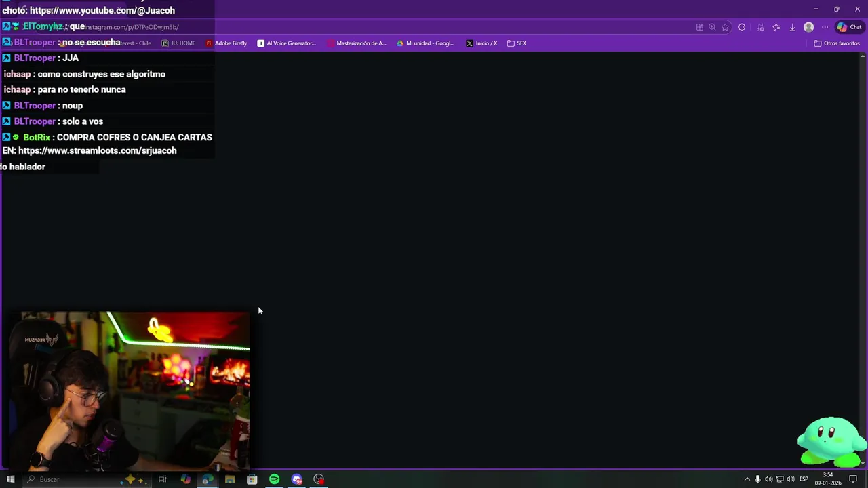Click the first speaker volume tray icon
Viewport: 868px width, 488px height.
[769, 479]
